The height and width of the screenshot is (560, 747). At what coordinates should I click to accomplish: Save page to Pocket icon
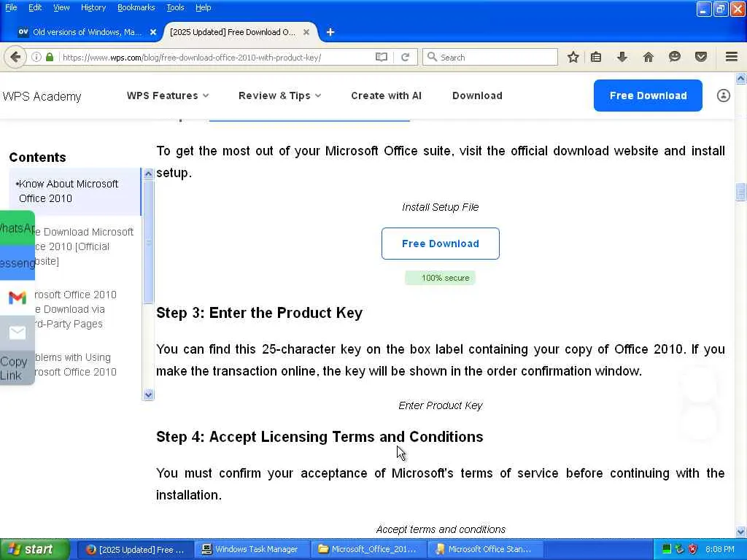click(700, 57)
